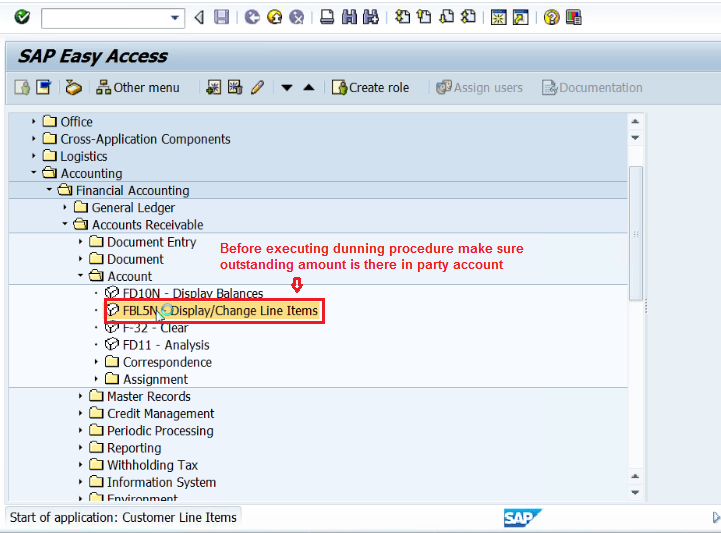Click the User Menu icon

(22, 87)
